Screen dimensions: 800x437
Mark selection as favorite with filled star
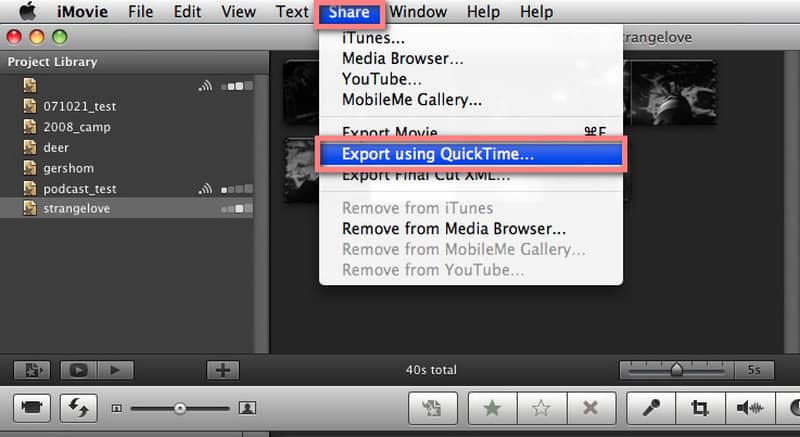[492, 408]
